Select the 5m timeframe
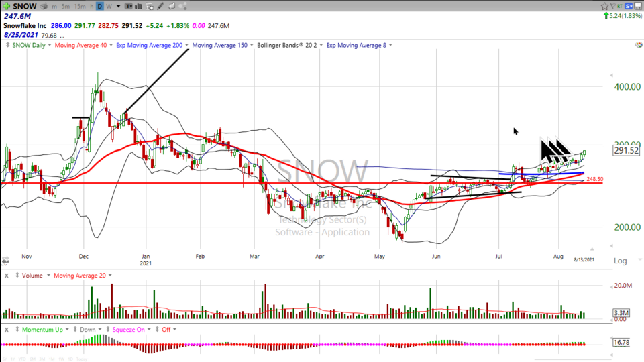Screen dimensions: 644x362 click(65, 6)
